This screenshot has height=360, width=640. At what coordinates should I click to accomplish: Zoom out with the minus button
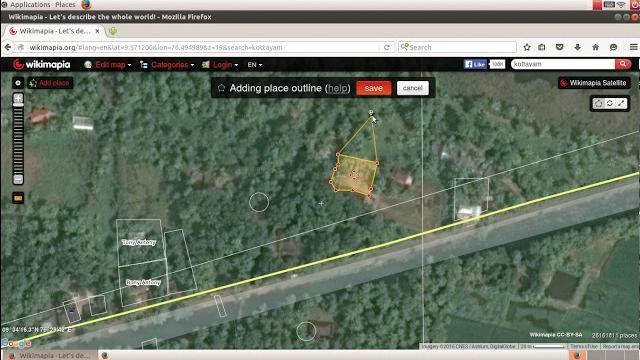(x=18, y=179)
